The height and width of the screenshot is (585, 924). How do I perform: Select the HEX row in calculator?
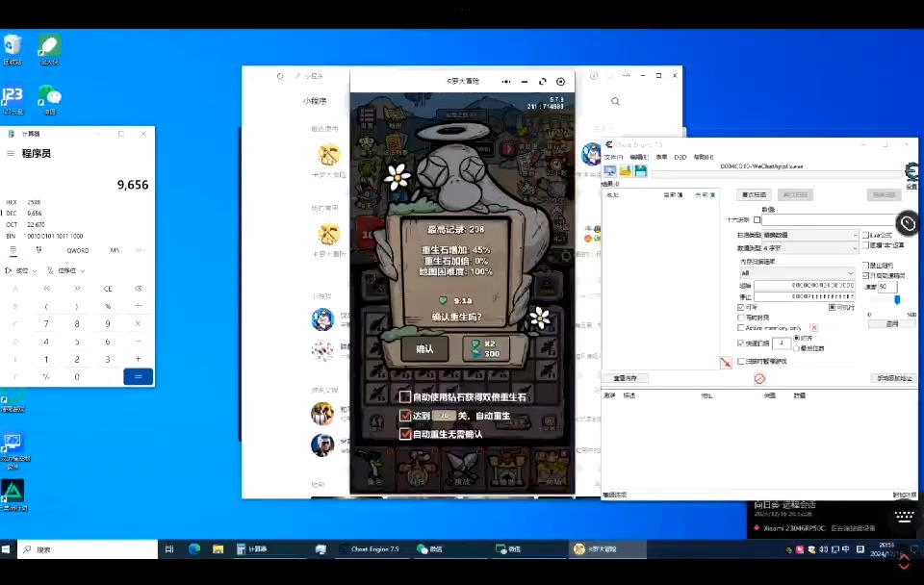point(77,202)
